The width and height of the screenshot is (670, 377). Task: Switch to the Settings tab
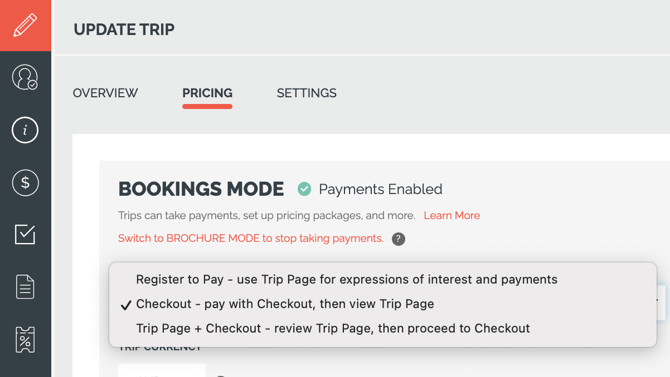pyautogui.click(x=306, y=93)
